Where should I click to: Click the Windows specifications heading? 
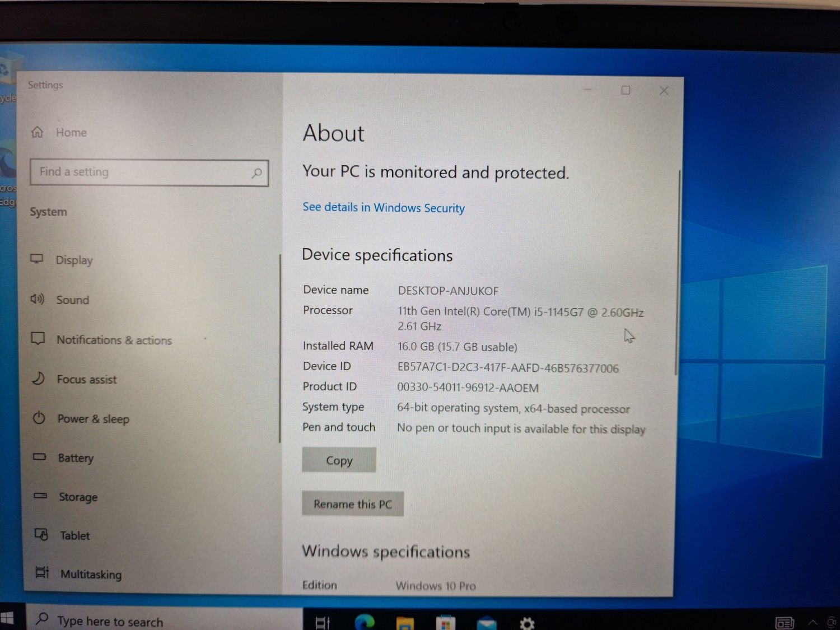click(386, 552)
